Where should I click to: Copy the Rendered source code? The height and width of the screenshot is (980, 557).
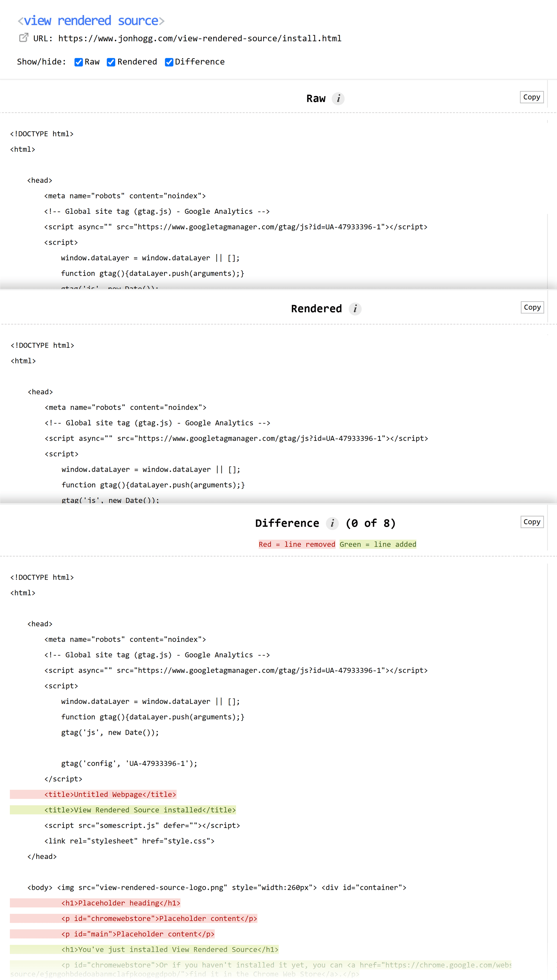532,307
